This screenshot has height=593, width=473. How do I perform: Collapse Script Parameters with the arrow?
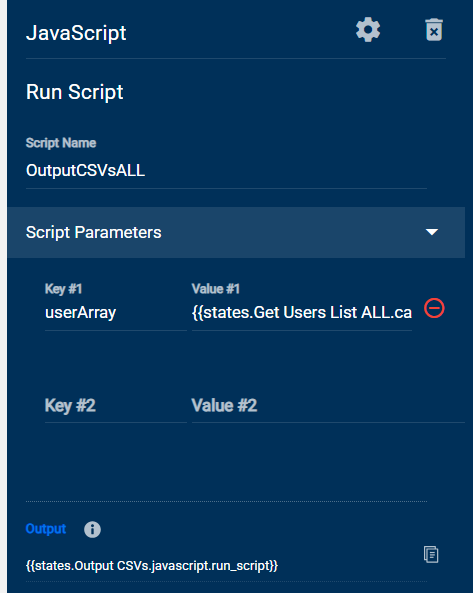[x=432, y=231]
